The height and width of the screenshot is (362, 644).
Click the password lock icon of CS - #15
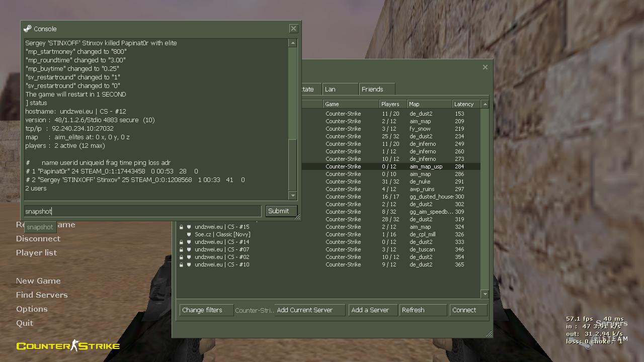click(x=181, y=227)
